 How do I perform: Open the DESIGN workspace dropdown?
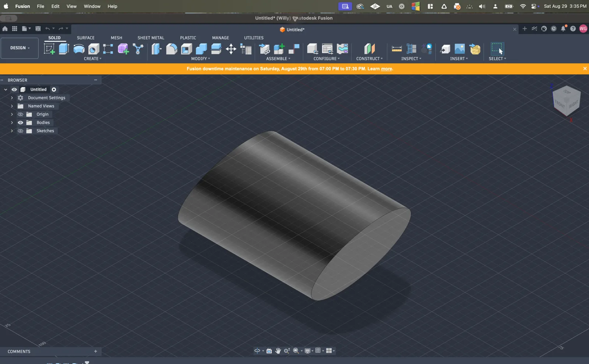(x=20, y=48)
